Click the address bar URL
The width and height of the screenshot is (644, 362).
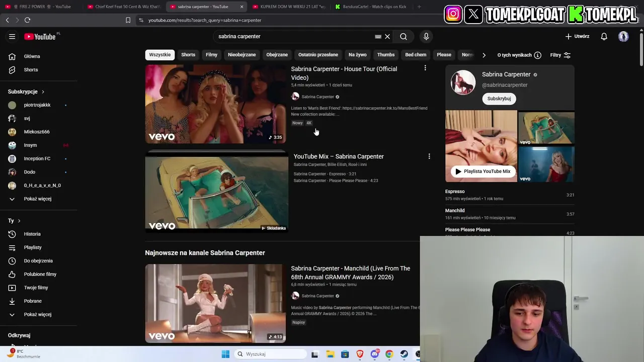[x=205, y=20]
